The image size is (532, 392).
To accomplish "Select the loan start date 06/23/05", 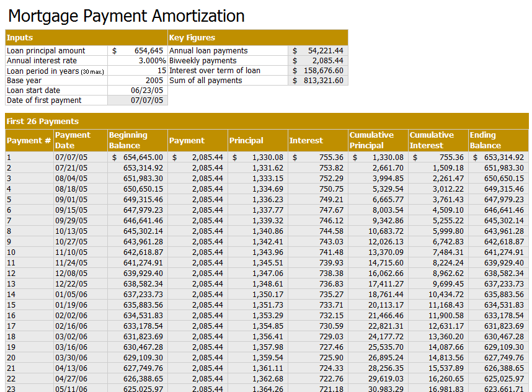I will tap(138, 91).
